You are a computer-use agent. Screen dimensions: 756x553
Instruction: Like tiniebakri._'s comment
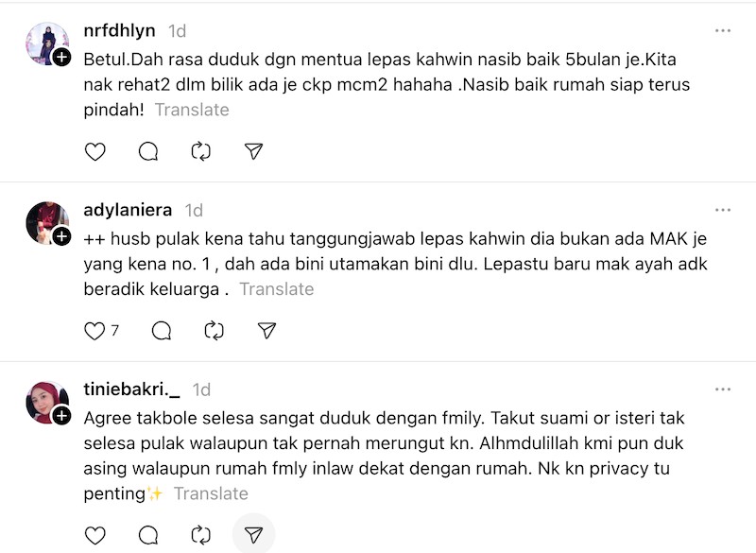[95, 536]
